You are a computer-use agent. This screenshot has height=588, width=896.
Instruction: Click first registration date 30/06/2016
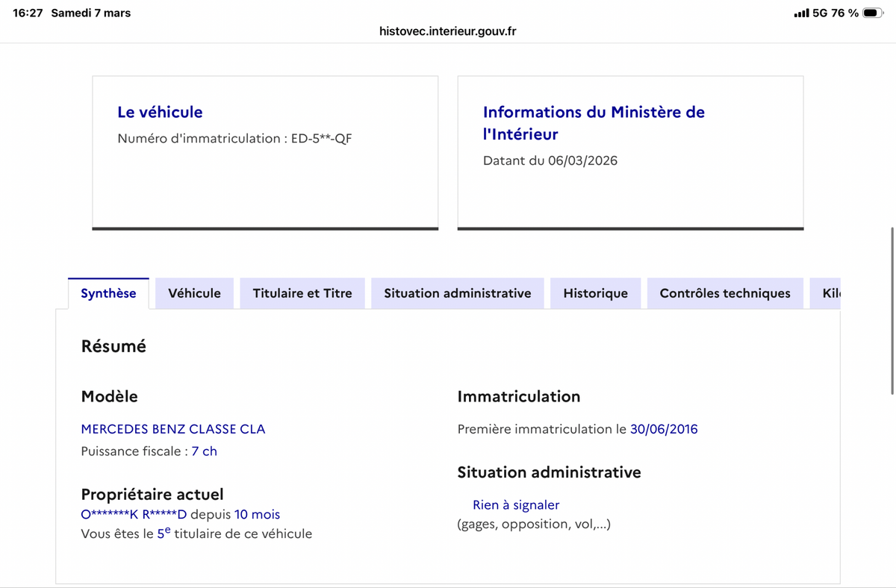point(664,429)
